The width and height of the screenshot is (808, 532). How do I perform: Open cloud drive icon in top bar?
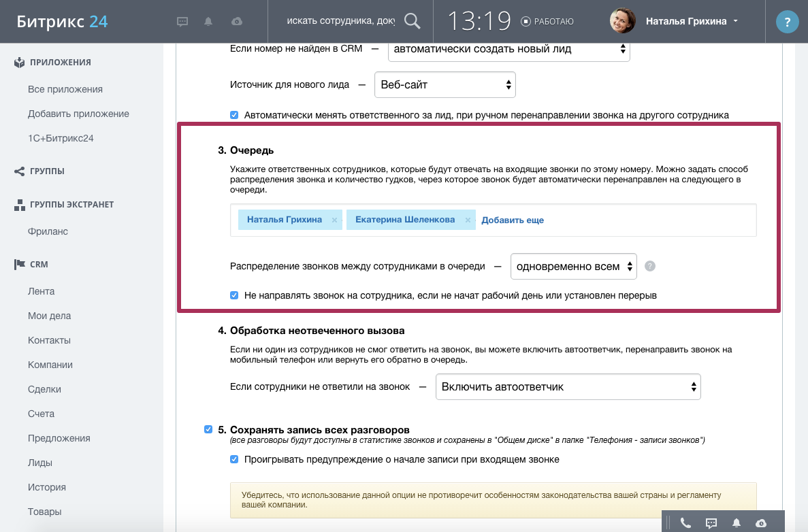237,22
